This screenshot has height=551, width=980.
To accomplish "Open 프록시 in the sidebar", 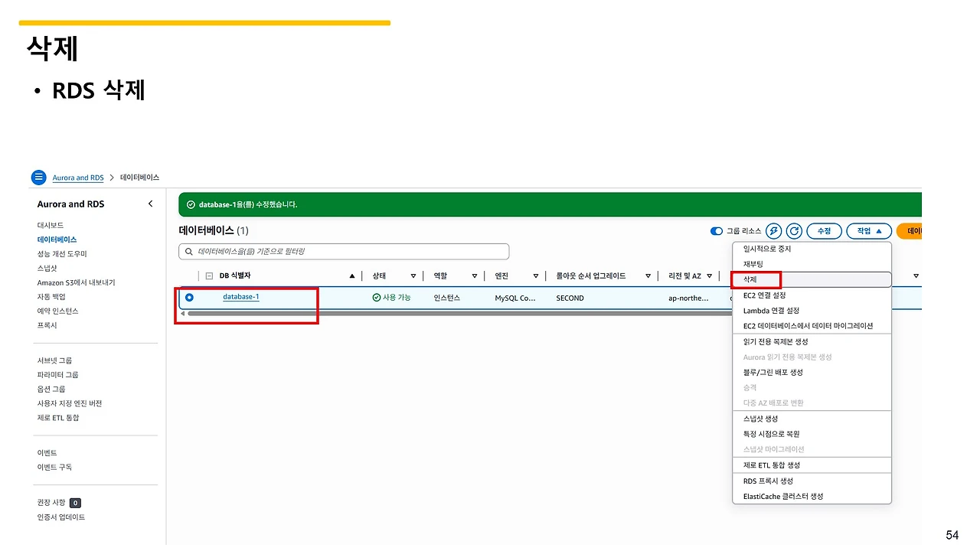I will click(47, 325).
